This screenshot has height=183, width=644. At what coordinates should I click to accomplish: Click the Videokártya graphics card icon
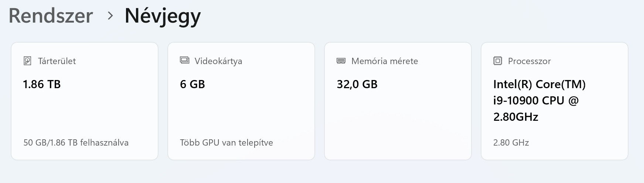click(x=184, y=60)
